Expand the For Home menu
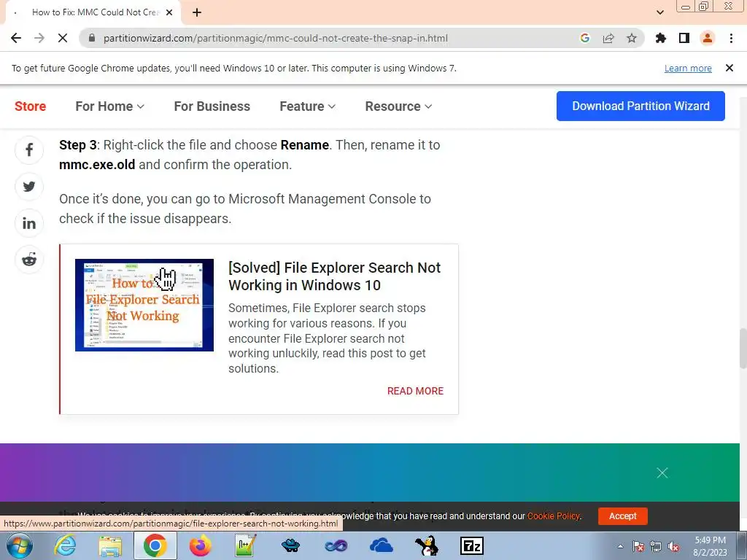747x560 pixels. tap(109, 106)
